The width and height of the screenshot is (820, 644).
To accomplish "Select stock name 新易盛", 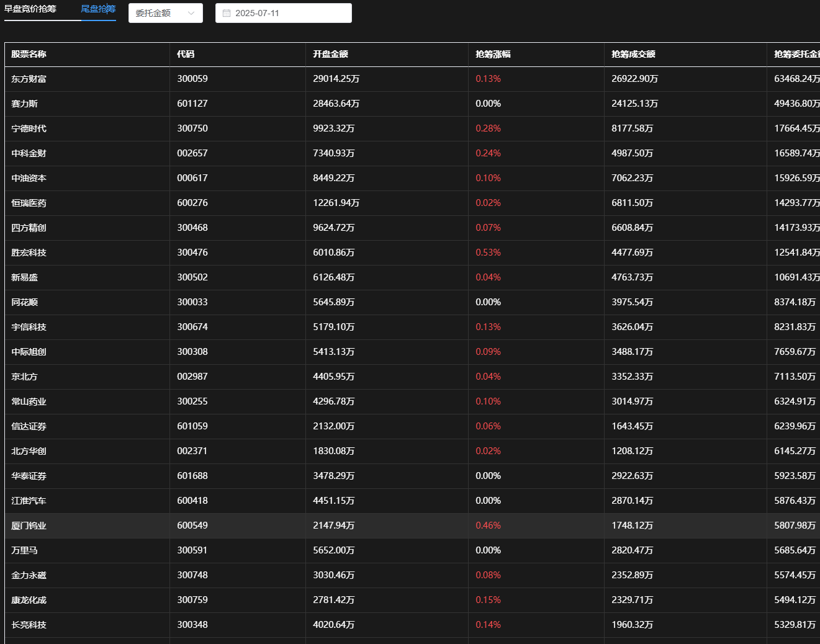I will click(x=25, y=278).
